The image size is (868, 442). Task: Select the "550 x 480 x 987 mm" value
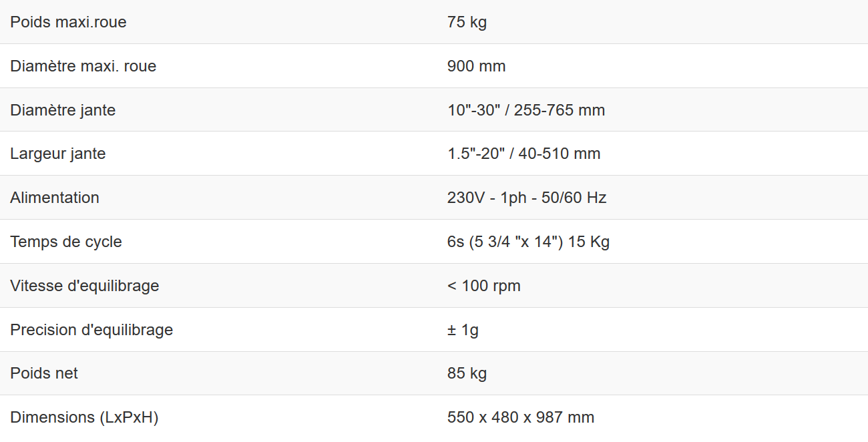[521, 417]
